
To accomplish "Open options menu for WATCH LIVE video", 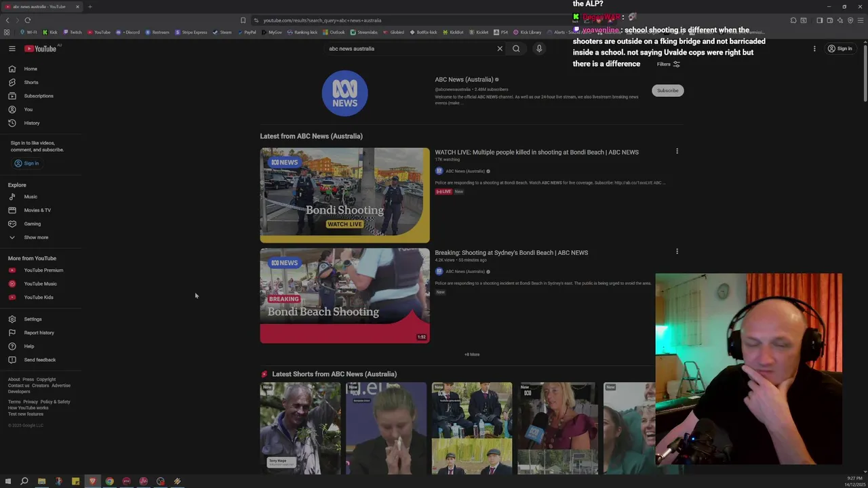I will [x=677, y=152].
